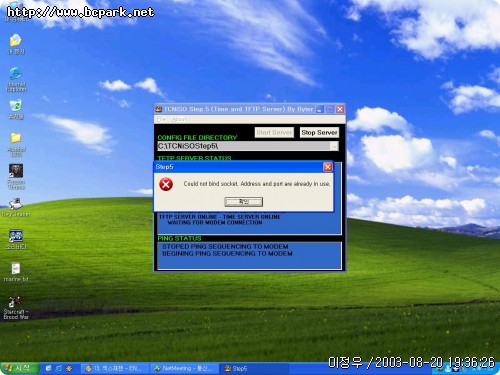This screenshot has width=500, height=375.
Task: Switch to NetMeeting taskbar button
Action: pyautogui.click(x=184, y=368)
